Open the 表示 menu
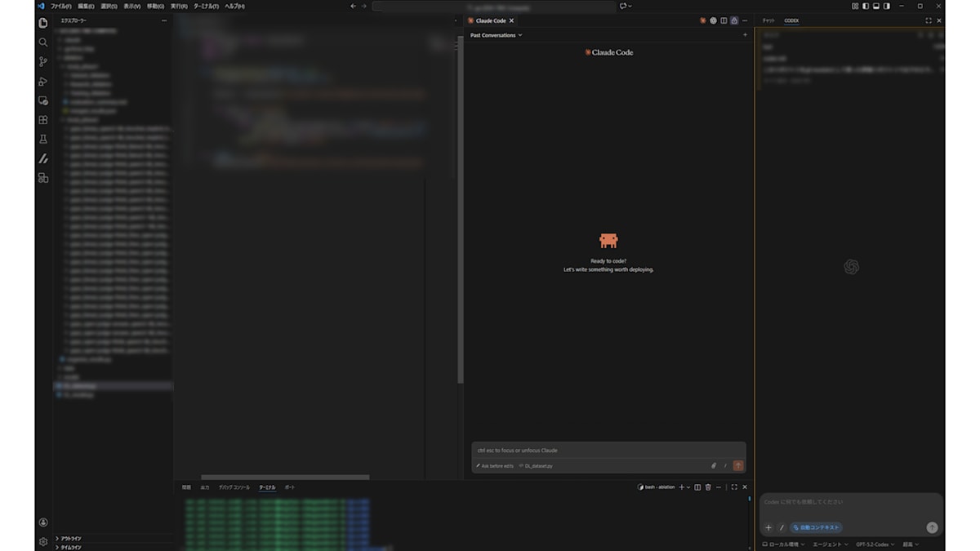Image resolution: width=980 pixels, height=551 pixels. pyautogui.click(x=131, y=6)
